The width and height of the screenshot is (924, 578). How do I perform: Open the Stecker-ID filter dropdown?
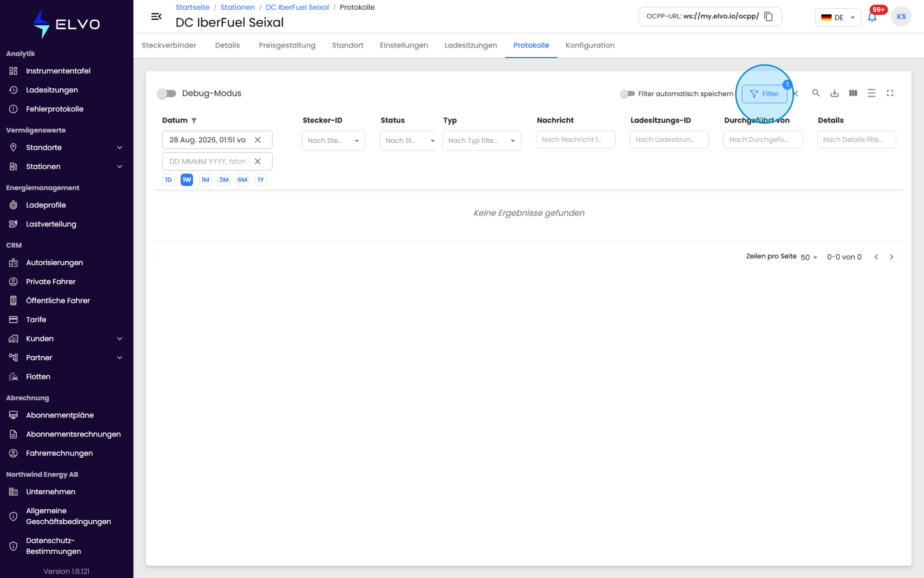click(333, 140)
